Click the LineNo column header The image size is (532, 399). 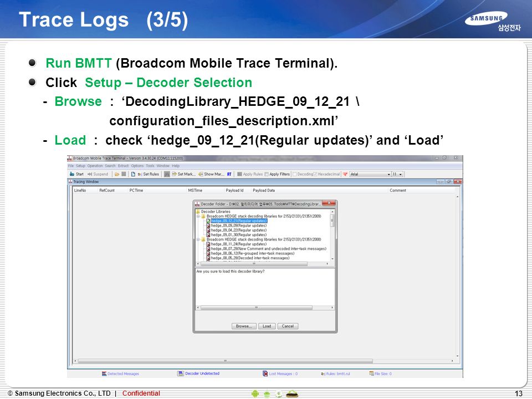pyautogui.click(x=80, y=190)
